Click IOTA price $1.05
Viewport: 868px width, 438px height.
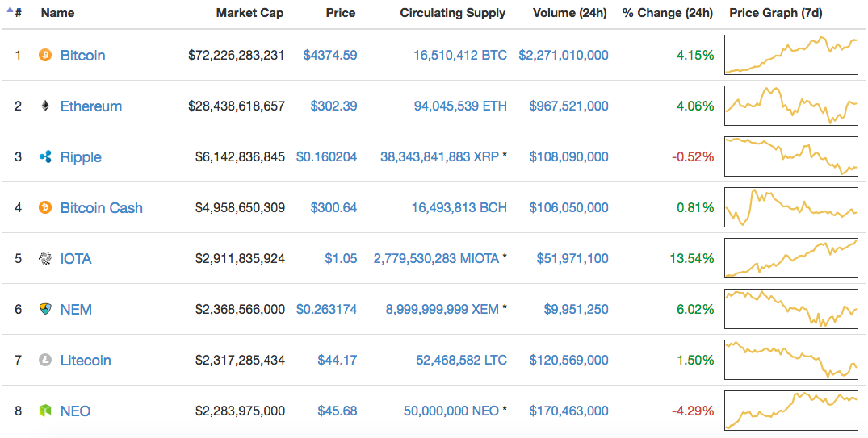[x=341, y=259]
